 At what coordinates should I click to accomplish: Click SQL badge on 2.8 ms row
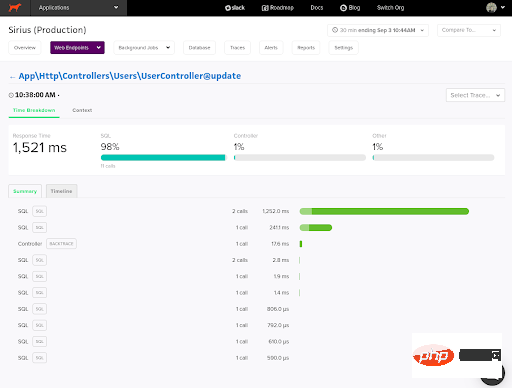point(39,260)
